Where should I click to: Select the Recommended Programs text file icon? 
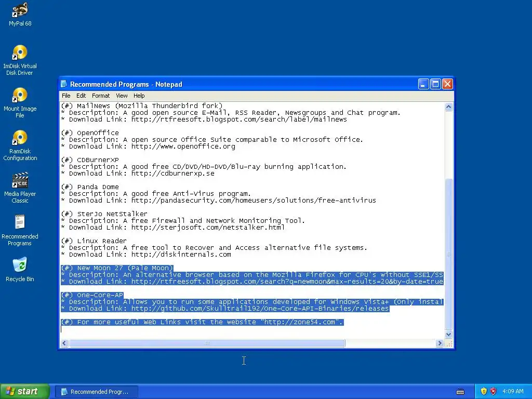[20, 230]
